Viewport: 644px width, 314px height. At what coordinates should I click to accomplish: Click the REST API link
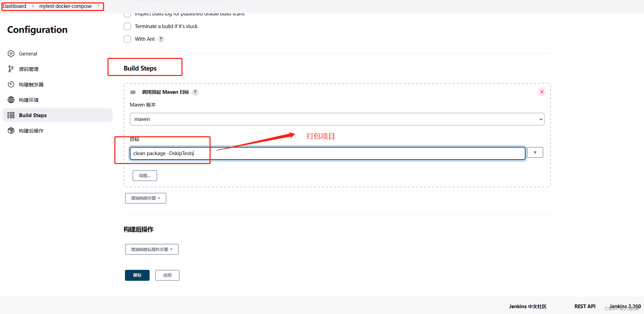(x=584, y=306)
